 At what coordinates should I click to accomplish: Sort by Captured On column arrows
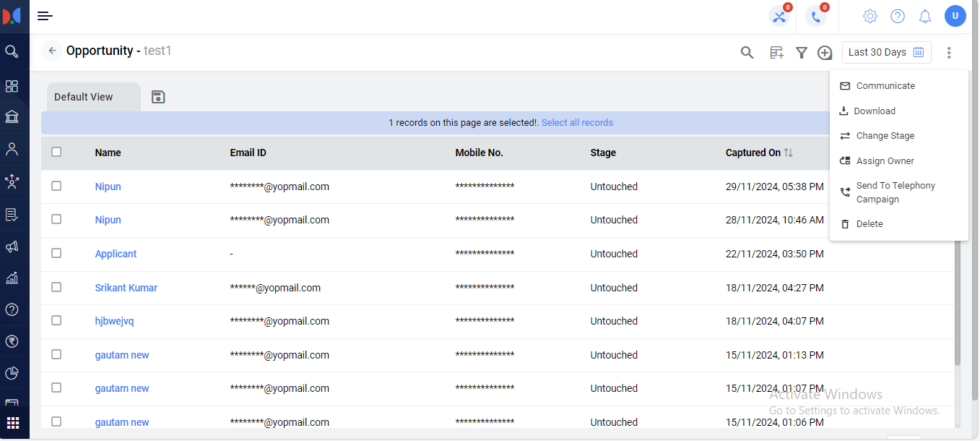[x=789, y=153]
